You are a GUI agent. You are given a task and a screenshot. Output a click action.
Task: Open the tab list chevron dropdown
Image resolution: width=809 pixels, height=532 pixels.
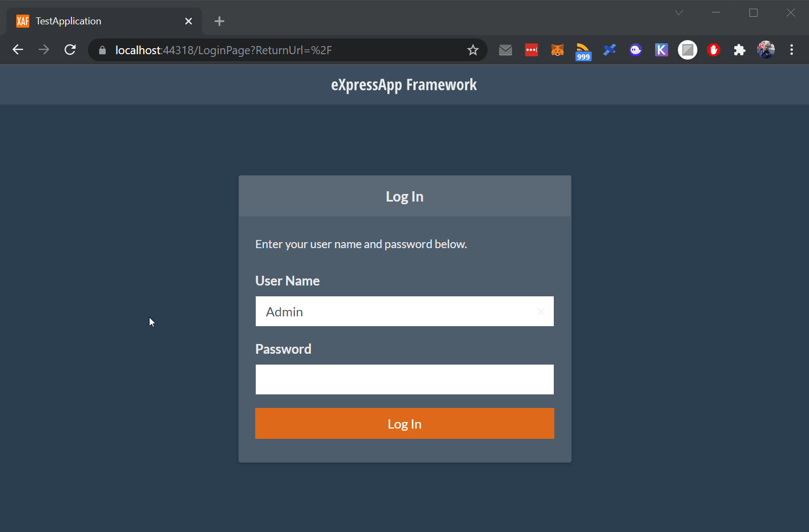coord(679,12)
